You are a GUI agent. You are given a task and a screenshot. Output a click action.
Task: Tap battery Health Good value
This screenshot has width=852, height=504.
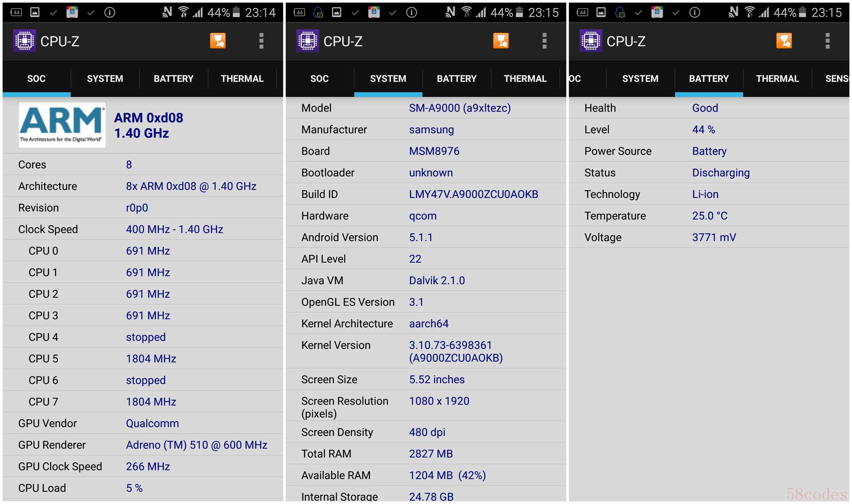pyautogui.click(x=705, y=108)
